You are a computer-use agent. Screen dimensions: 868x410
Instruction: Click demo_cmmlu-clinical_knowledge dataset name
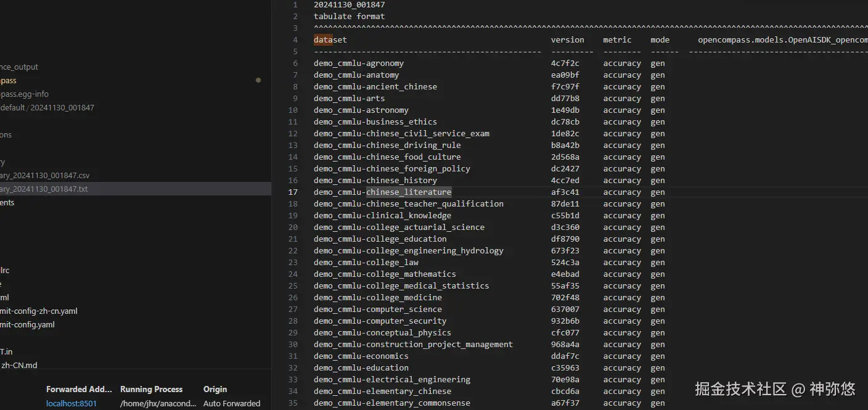coord(383,215)
